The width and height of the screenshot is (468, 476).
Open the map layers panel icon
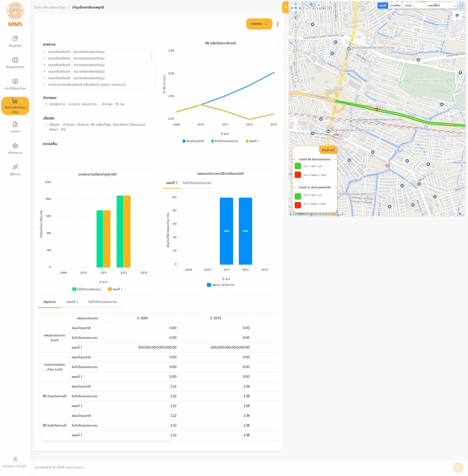pos(457,16)
